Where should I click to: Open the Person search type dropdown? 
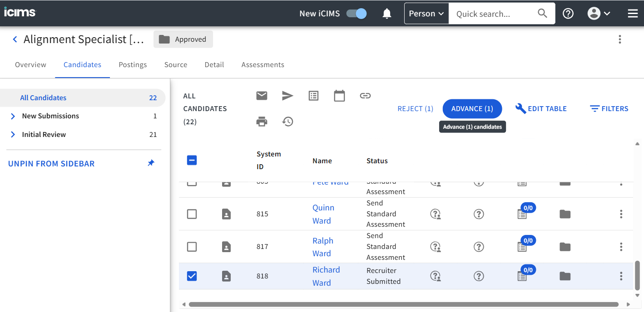[x=426, y=14]
